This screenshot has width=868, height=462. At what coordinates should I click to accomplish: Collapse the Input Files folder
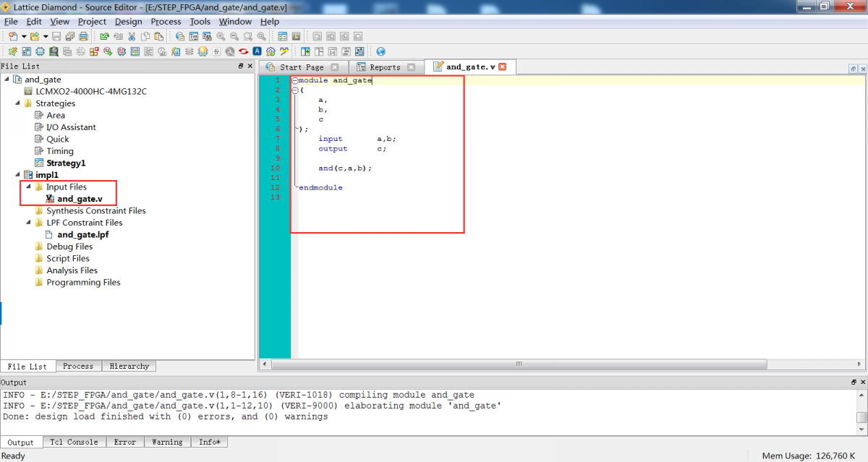point(28,187)
